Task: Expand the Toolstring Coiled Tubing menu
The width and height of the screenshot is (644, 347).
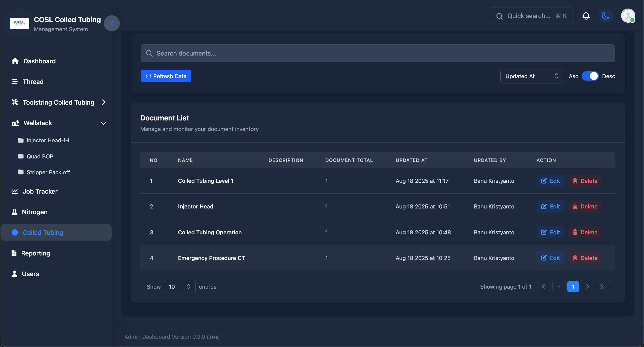Action: coord(58,102)
